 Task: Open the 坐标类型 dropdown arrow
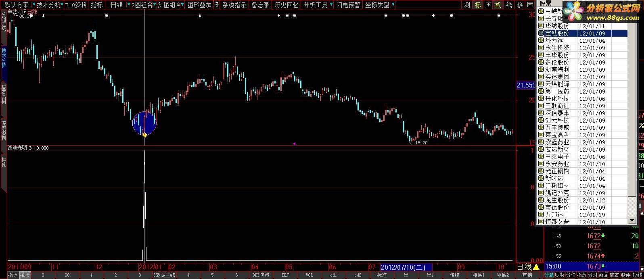(393, 5)
